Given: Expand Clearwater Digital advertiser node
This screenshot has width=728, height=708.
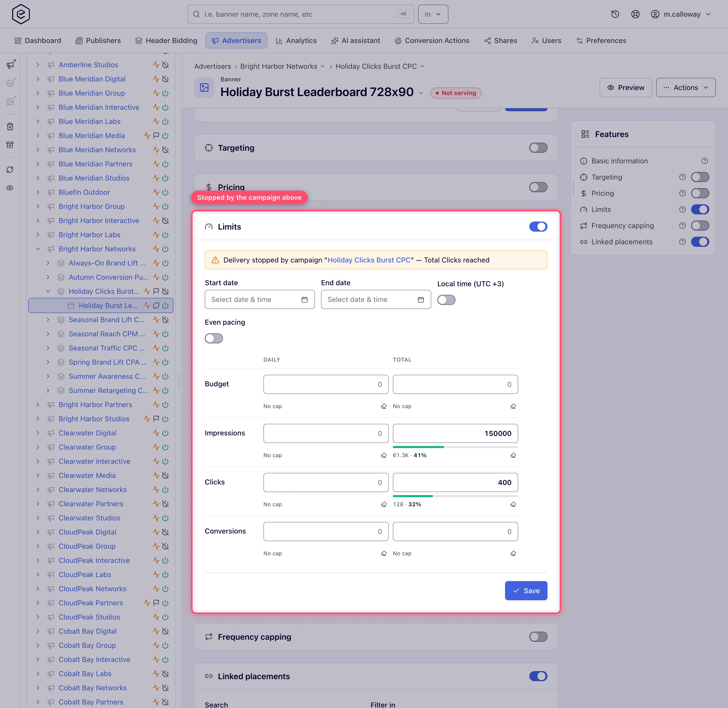Looking at the screenshot, I should (38, 433).
